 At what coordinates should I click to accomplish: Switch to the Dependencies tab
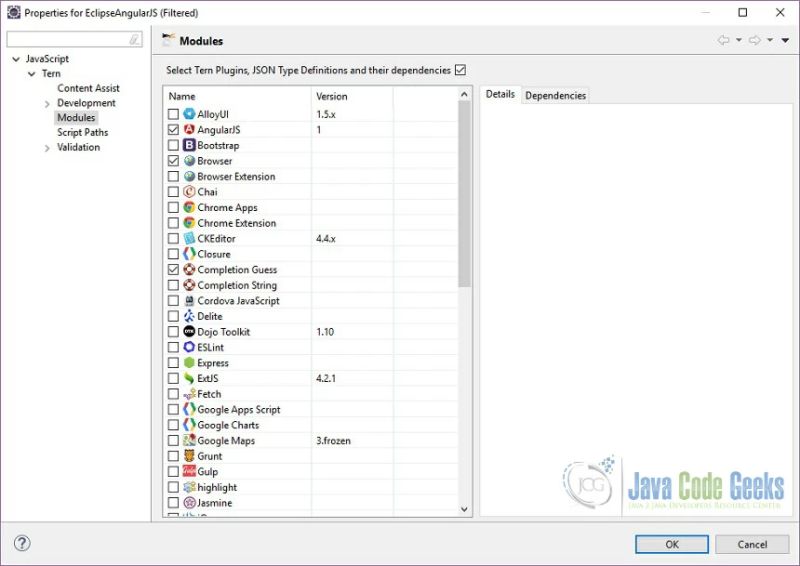coord(555,95)
